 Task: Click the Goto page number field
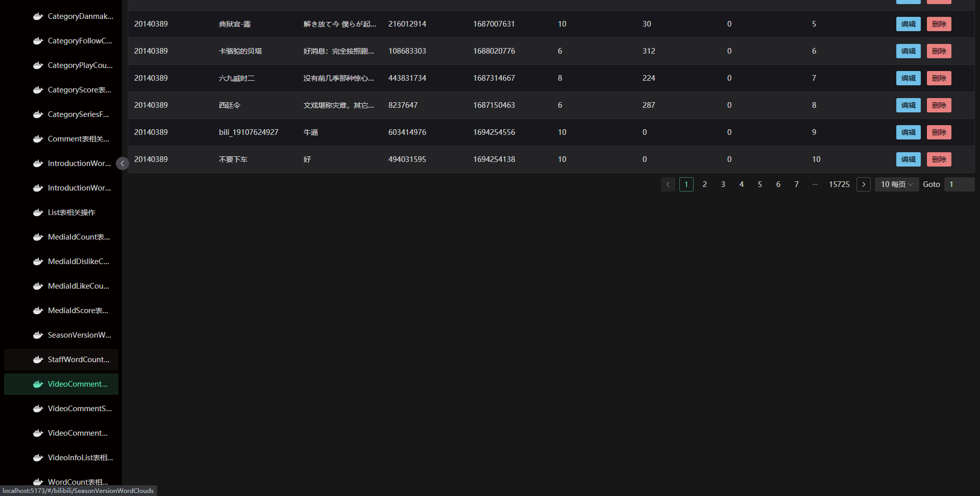[x=960, y=184]
